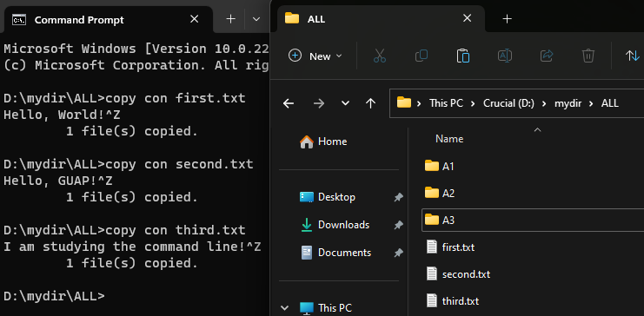Click the Cut scissors icon in toolbar
644x316 pixels.
[x=380, y=56]
